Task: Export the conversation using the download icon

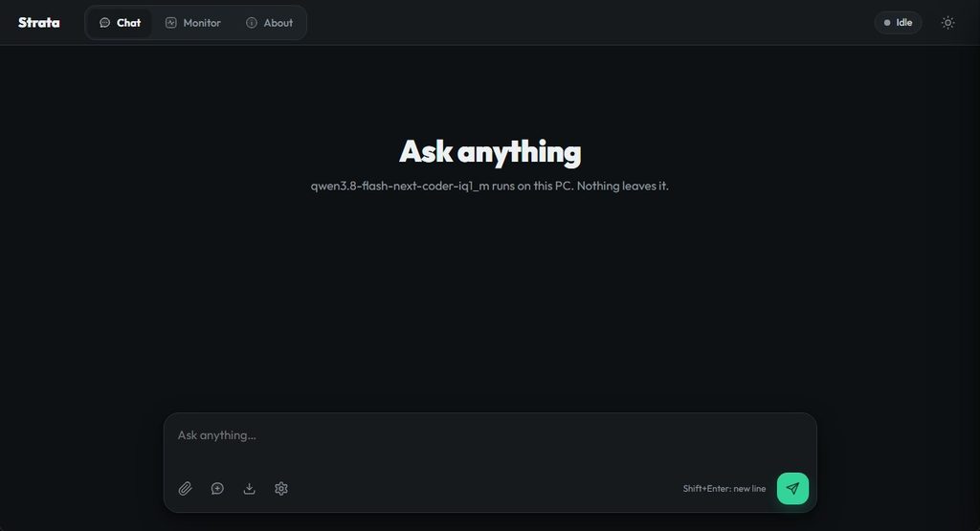Action: tap(250, 489)
